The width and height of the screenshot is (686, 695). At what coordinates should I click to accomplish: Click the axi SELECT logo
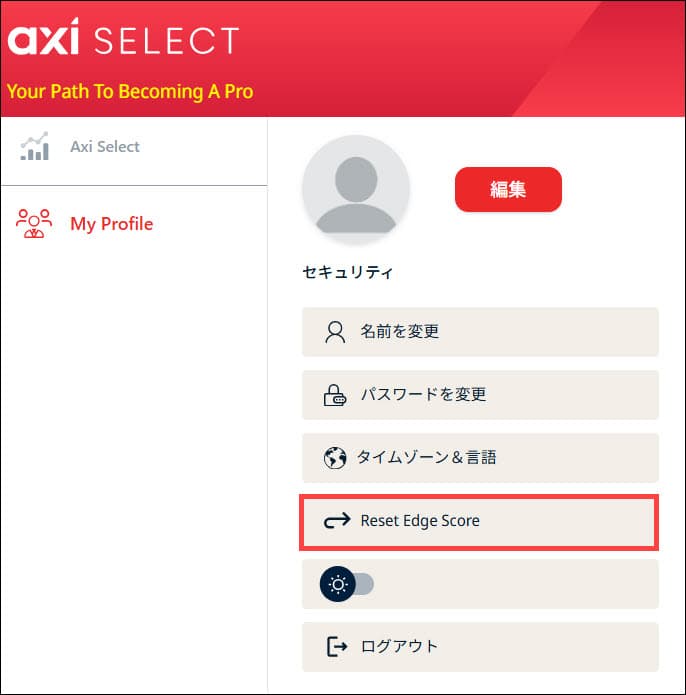[122, 40]
